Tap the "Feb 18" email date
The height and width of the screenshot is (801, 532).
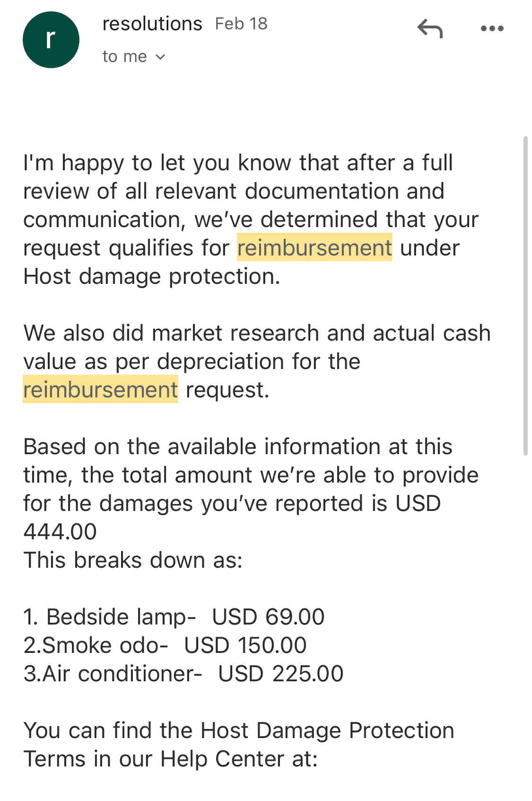(x=241, y=24)
